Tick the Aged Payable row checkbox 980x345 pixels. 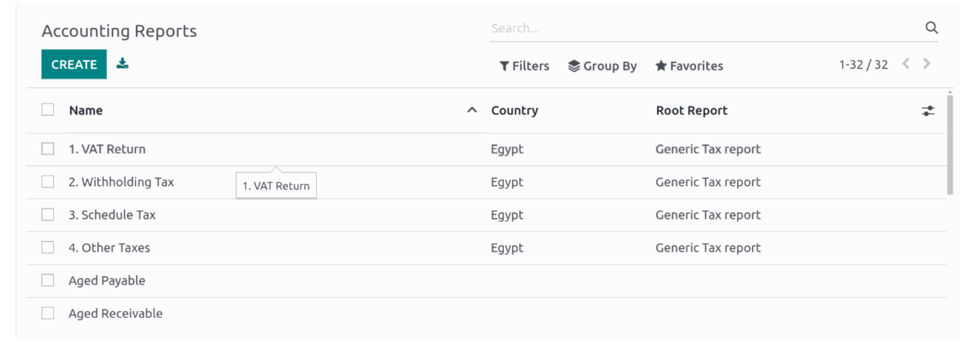click(x=48, y=280)
